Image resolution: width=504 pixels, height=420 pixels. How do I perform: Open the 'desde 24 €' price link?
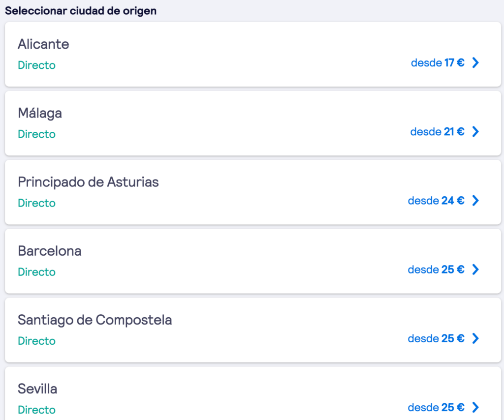[x=436, y=201]
